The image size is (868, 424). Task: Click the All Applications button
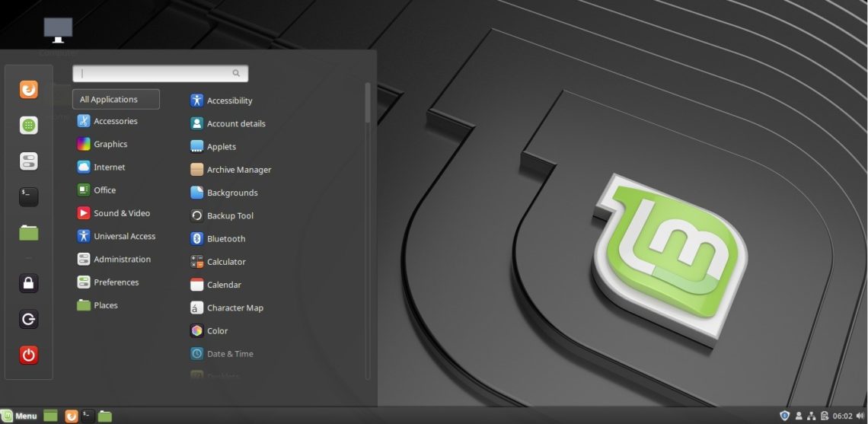(x=116, y=100)
